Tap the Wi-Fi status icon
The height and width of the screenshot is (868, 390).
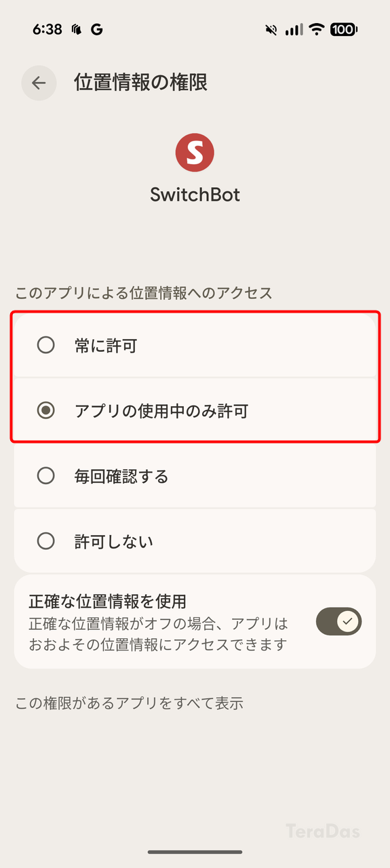[316, 30]
